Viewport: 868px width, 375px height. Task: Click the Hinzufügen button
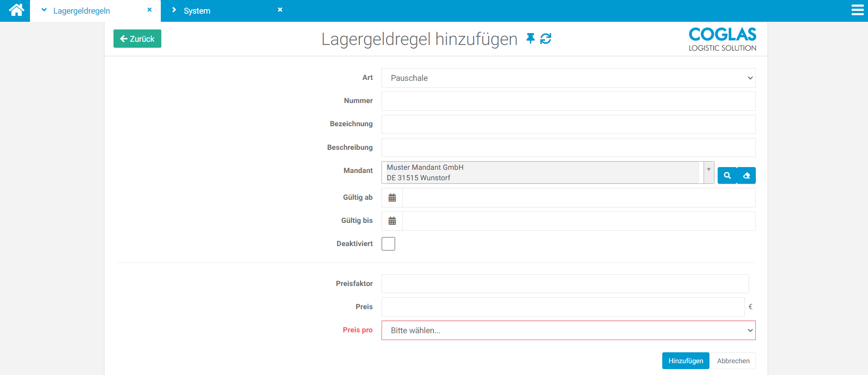click(685, 361)
